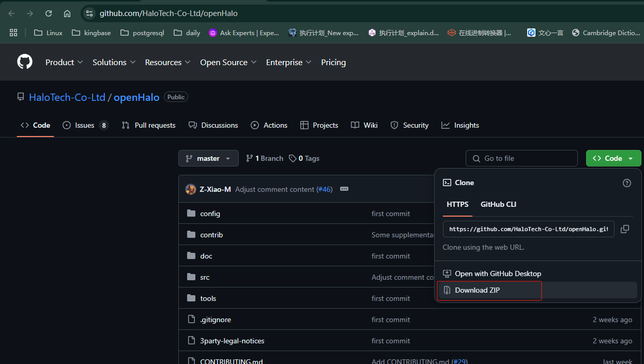Screen dimensions: 644x364
Task: Open the browser home page icon
Action: [x=67, y=13]
